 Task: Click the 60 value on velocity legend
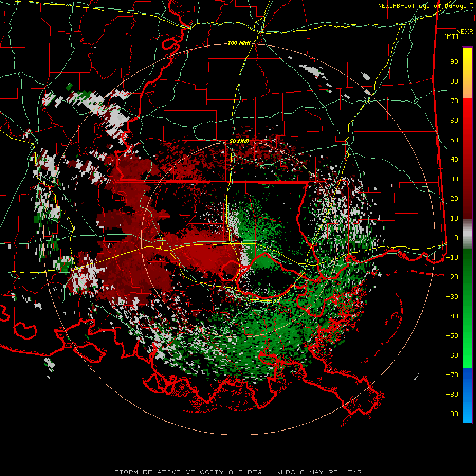coord(454,121)
